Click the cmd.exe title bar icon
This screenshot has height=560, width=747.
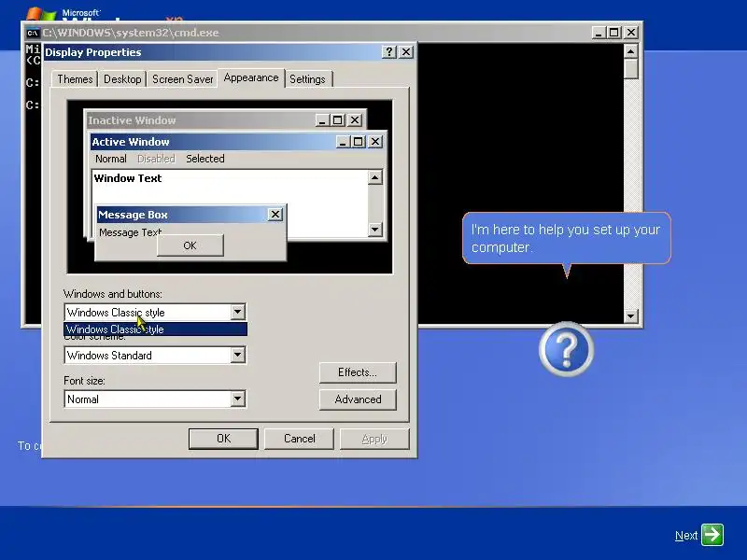[33, 33]
